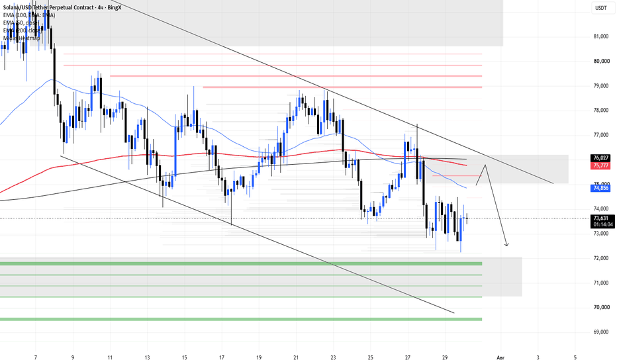This screenshot has width=617, height=364.
Task: Select the lowest thick green support line
Action: pyautogui.click(x=241, y=319)
